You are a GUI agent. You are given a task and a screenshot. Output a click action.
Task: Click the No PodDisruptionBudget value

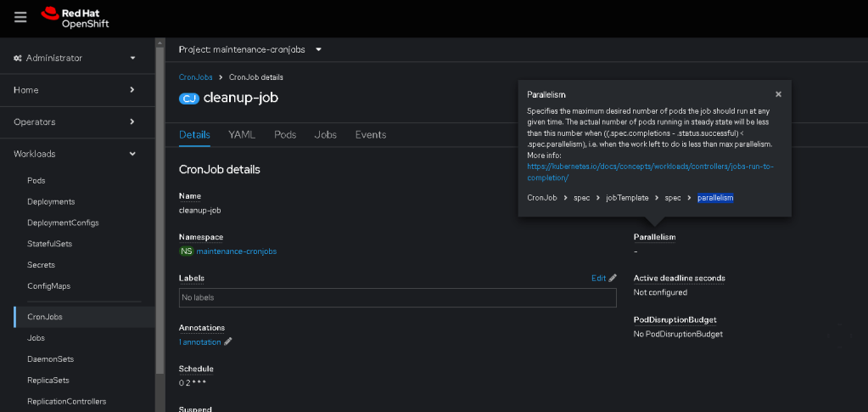point(678,335)
